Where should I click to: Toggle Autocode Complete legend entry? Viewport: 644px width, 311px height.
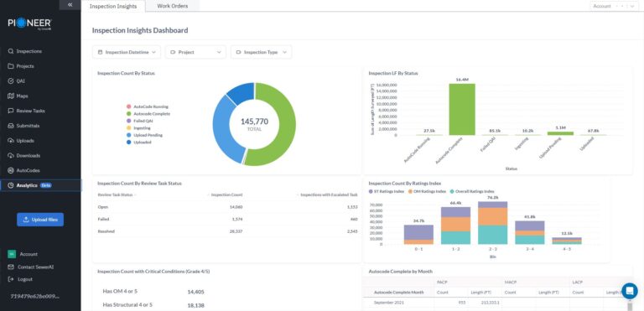pyautogui.click(x=148, y=114)
